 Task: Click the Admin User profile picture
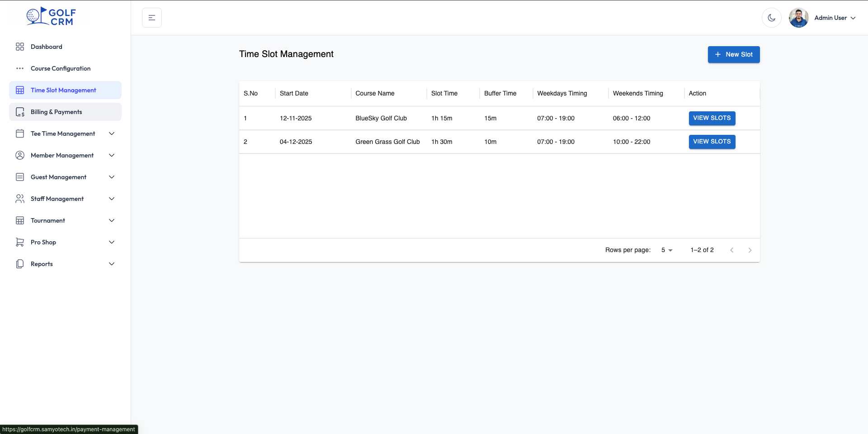click(x=798, y=18)
